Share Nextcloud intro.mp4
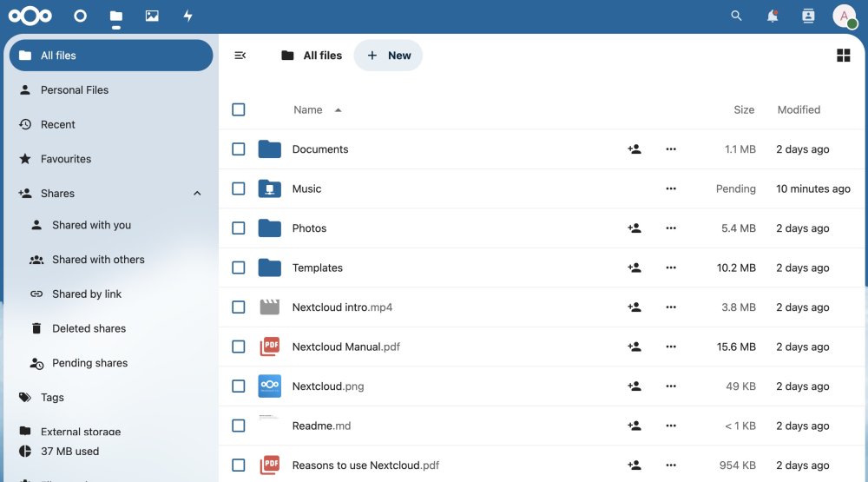Screen dimensions: 868x482 point(635,307)
